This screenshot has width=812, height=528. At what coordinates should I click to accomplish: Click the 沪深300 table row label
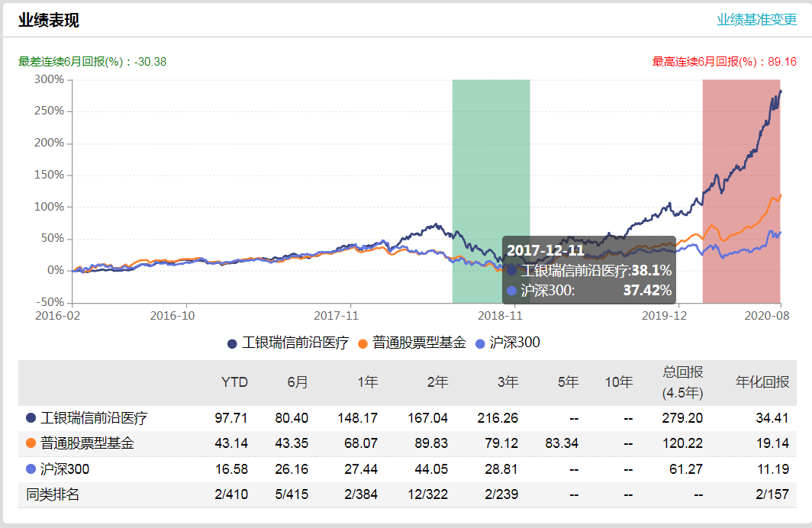[x=65, y=469]
